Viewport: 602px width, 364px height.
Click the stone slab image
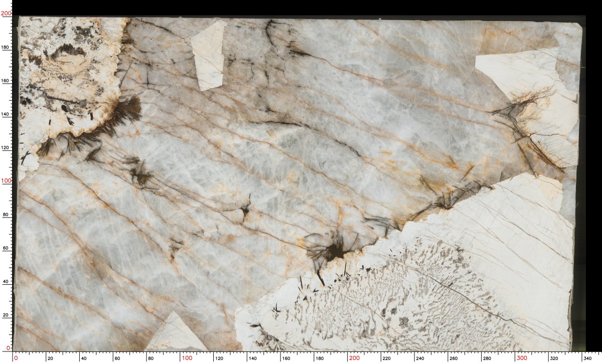299,184
